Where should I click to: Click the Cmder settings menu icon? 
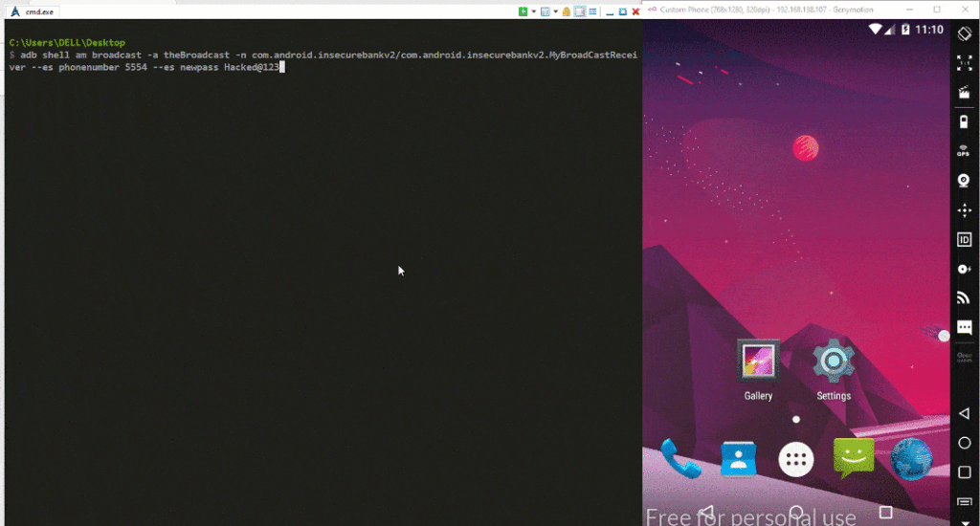(592, 11)
